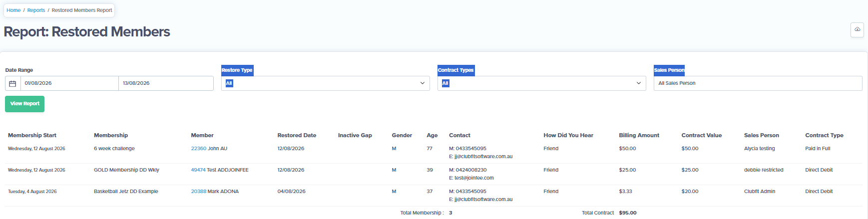Click the cloud download export icon
This screenshot has width=868, height=219.
(x=857, y=29)
